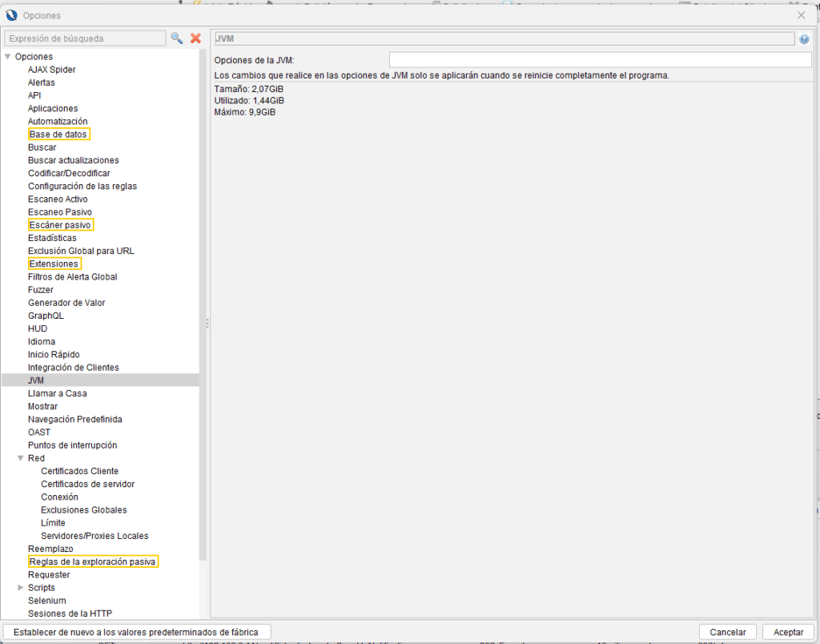
Task: Click the magnifying glass search icon
Action: point(177,38)
